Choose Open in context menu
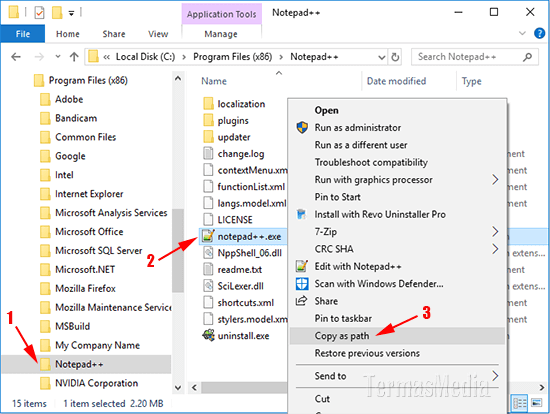The width and height of the screenshot is (550, 414). pyautogui.click(x=397, y=110)
